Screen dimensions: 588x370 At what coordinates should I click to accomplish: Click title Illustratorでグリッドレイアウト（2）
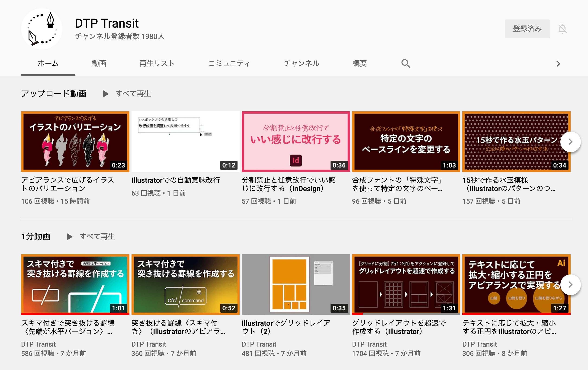pyautogui.click(x=286, y=327)
